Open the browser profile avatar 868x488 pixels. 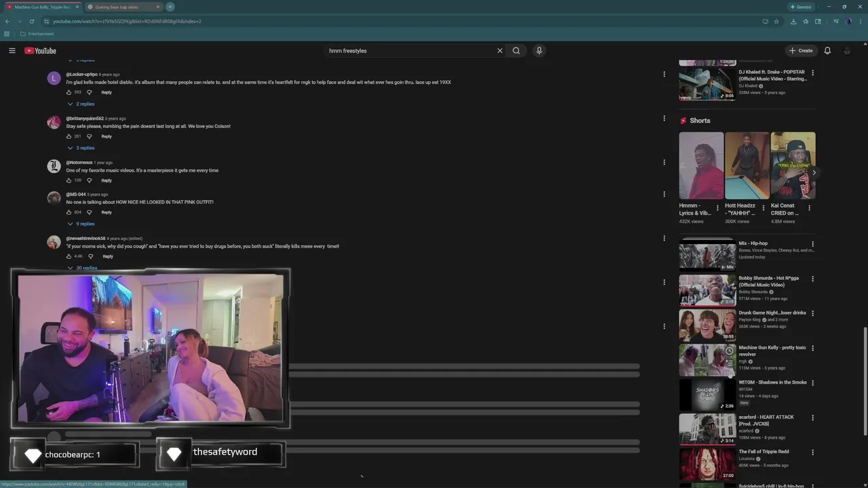tap(848, 21)
